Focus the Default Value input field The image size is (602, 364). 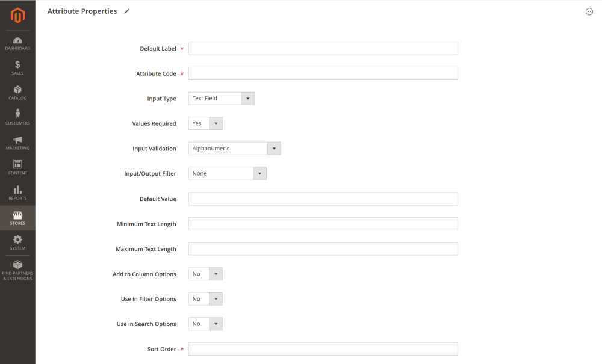pyautogui.click(x=323, y=199)
